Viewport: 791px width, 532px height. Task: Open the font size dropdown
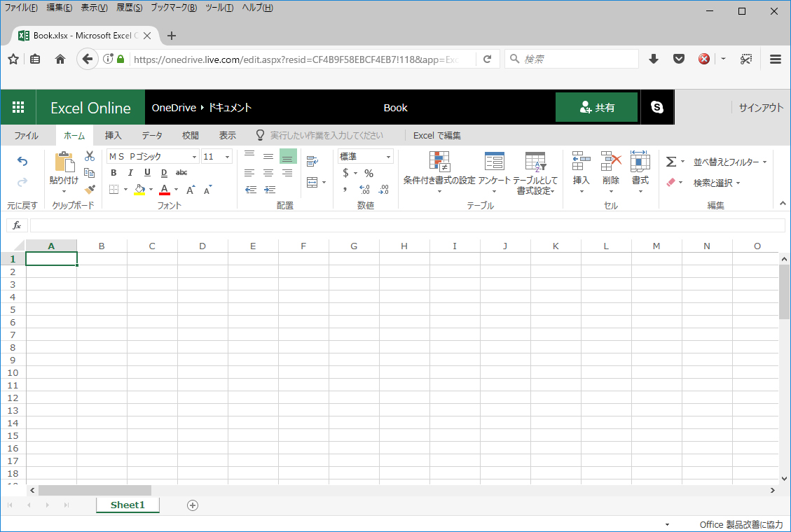(228, 157)
